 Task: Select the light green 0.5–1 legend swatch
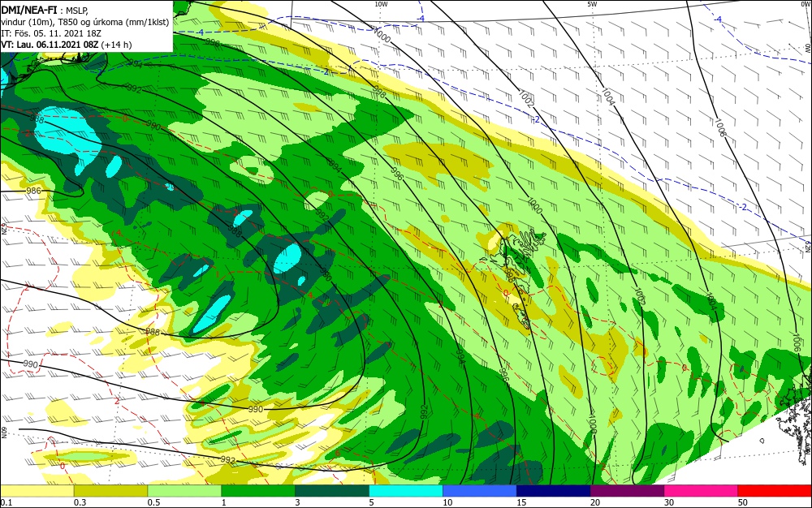click(184, 491)
